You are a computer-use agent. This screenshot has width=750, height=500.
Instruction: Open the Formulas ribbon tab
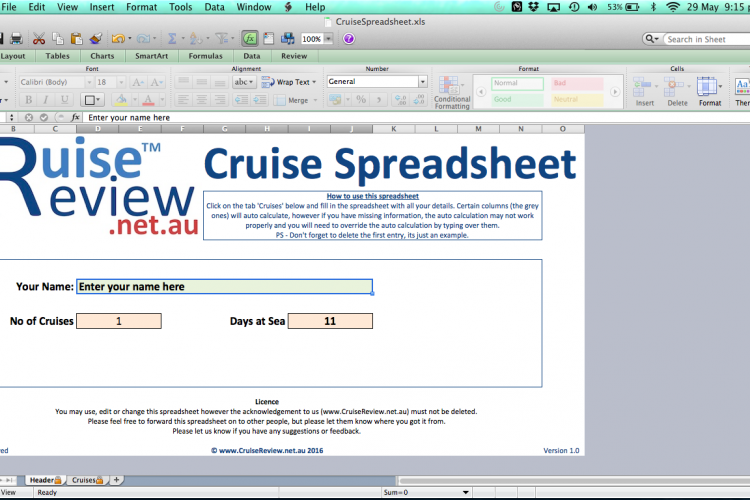click(x=205, y=56)
